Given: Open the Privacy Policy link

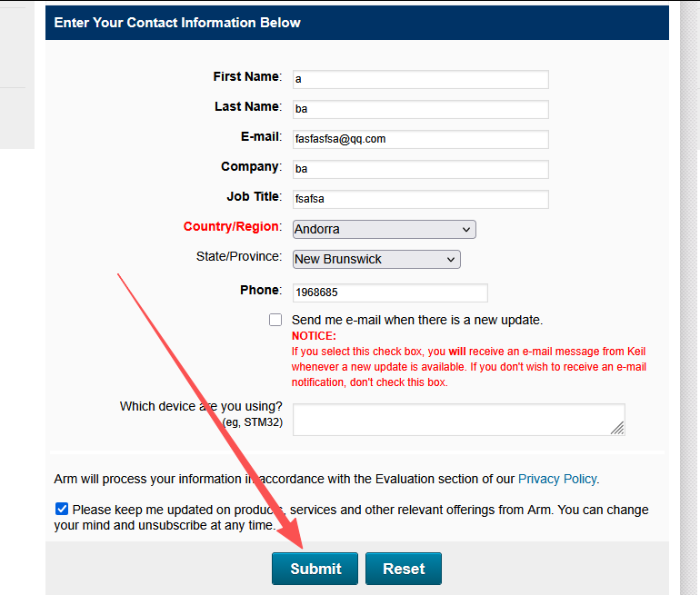Looking at the screenshot, I should [x=557, y=479].
